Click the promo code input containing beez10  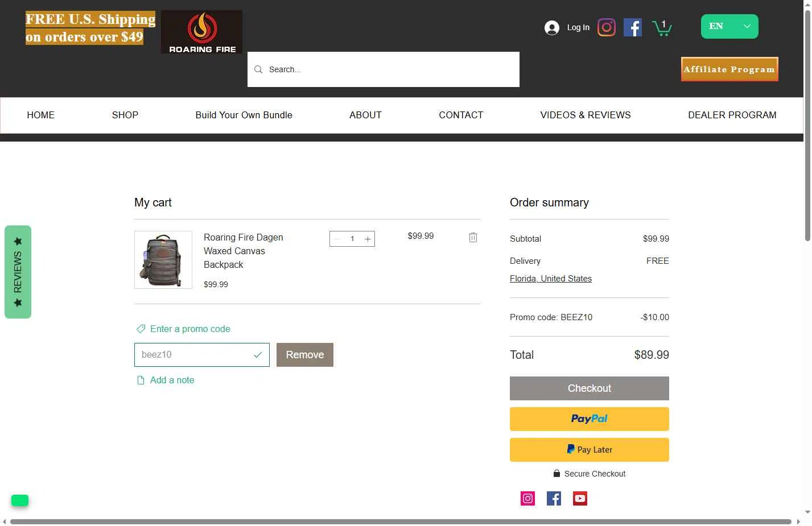pos(202,355)
